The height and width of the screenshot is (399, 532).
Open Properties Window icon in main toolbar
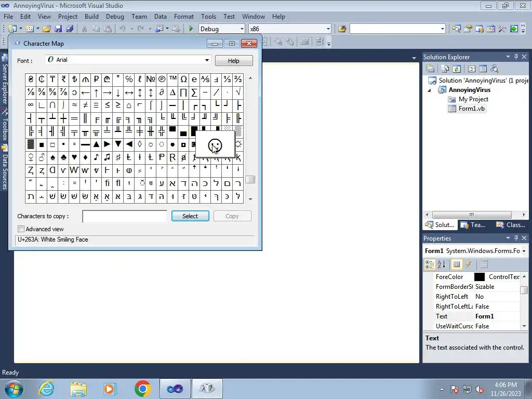pyautogui.click(x=468, y=29)
